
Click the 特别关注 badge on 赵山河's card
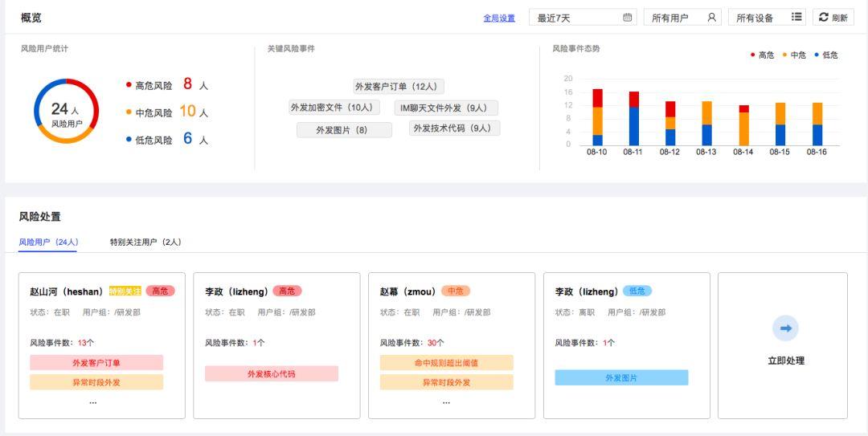125,291
